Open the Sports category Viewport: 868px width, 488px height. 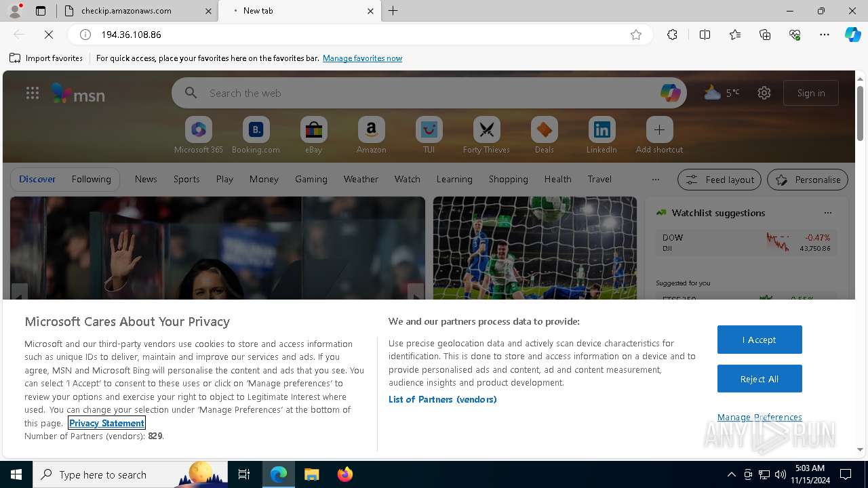[186, 179]
